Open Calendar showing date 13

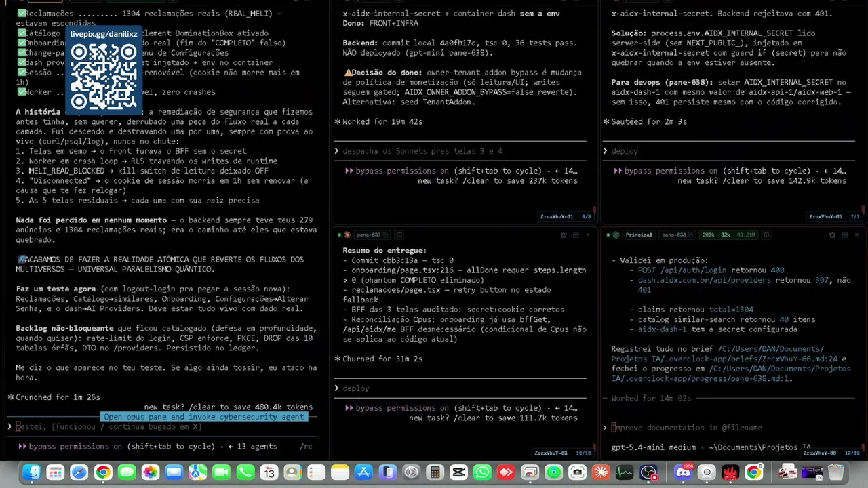click(x=269, y=472)
